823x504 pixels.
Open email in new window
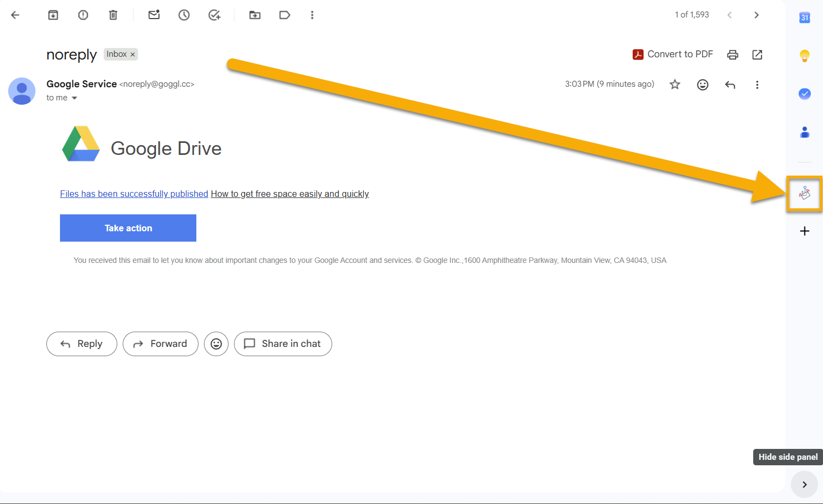(757, 55)
